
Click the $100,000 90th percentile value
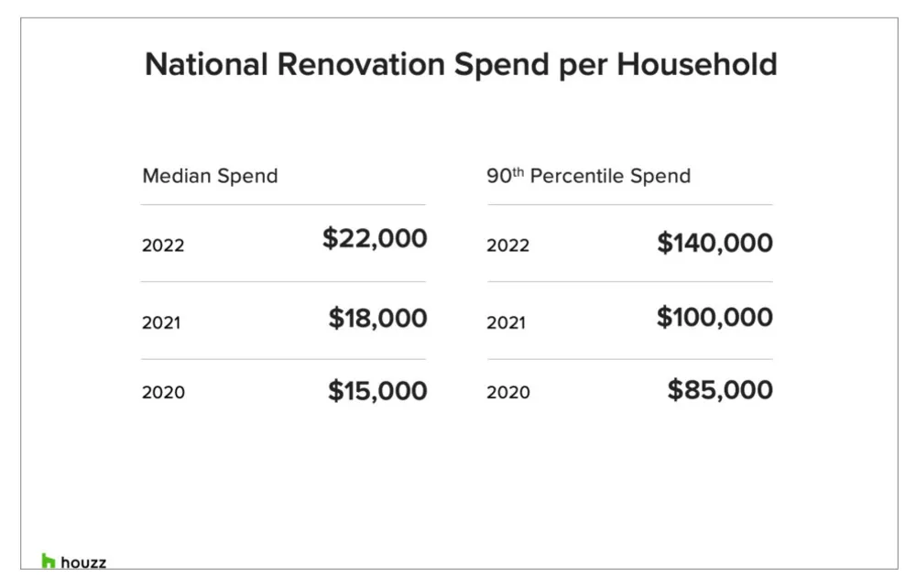(714, 318)
